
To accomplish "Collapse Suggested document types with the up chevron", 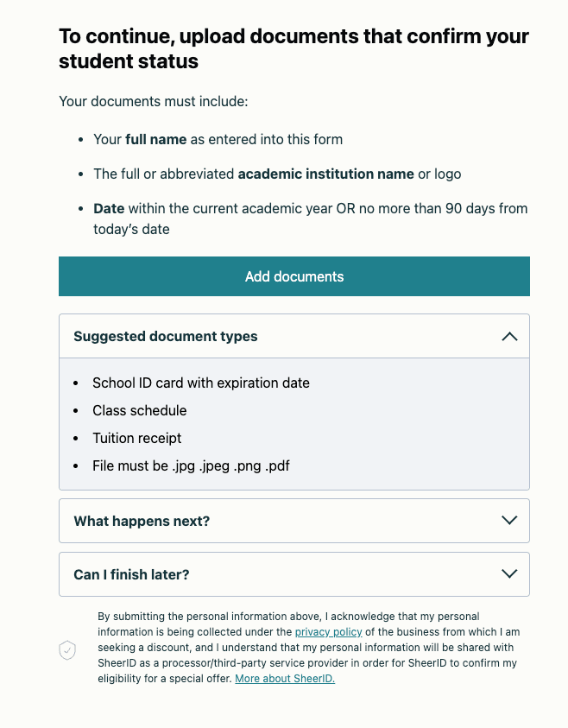I will pos(509,337).
